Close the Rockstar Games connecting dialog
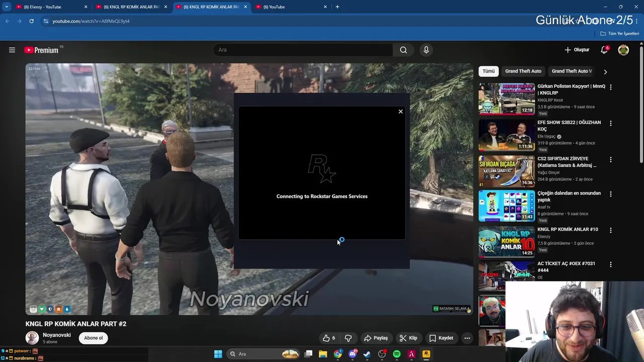 click(x=400, y=112)
